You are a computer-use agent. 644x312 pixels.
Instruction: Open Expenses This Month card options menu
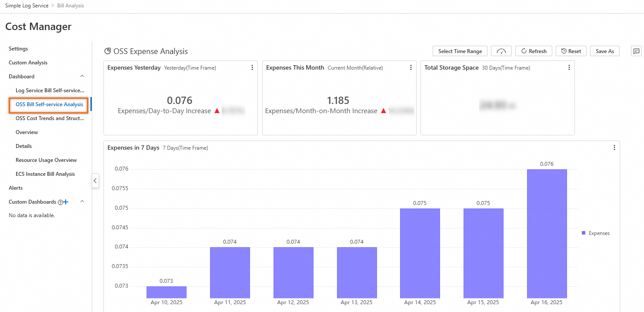[411, 67]
